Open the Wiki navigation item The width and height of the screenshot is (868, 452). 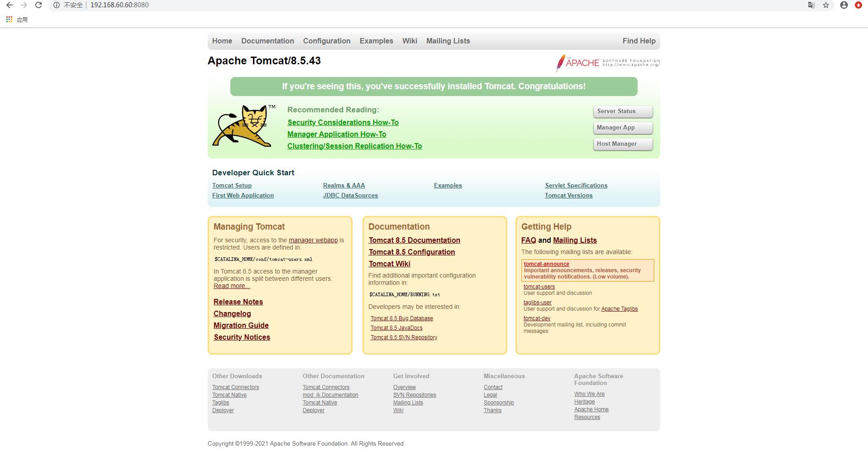(x=410, y=41)
